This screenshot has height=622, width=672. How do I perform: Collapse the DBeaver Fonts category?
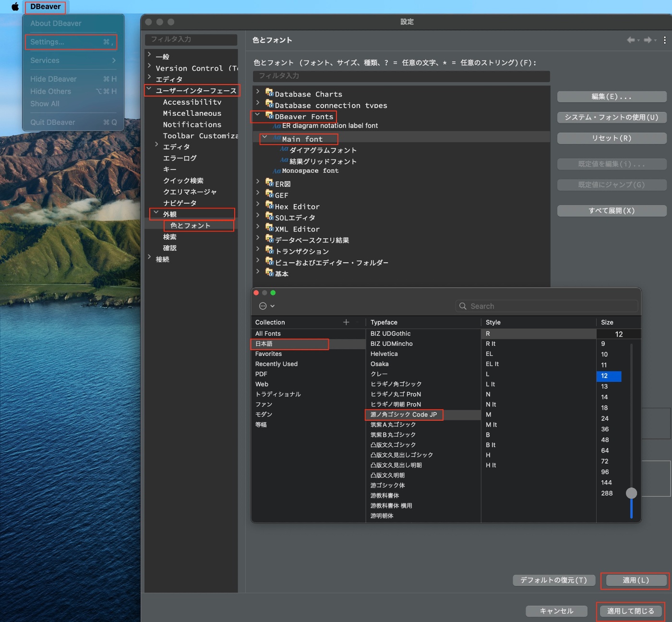(258, 114)
